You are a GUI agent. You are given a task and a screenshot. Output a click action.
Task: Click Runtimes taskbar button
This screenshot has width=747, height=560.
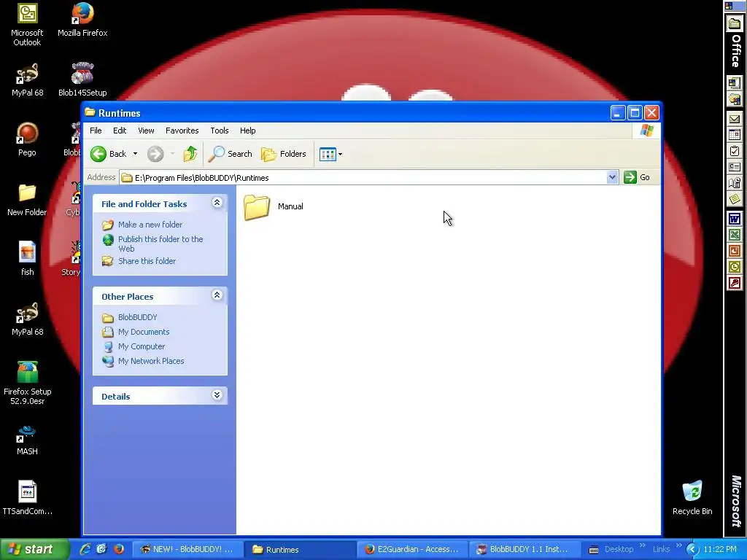coord(299,550)
